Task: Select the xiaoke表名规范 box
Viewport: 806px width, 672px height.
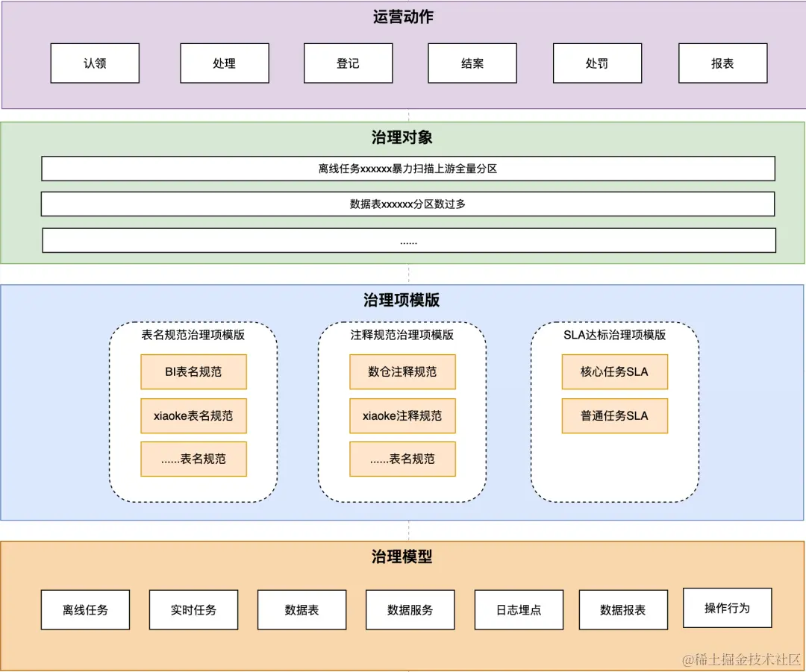Action: (x=194, y=415)
